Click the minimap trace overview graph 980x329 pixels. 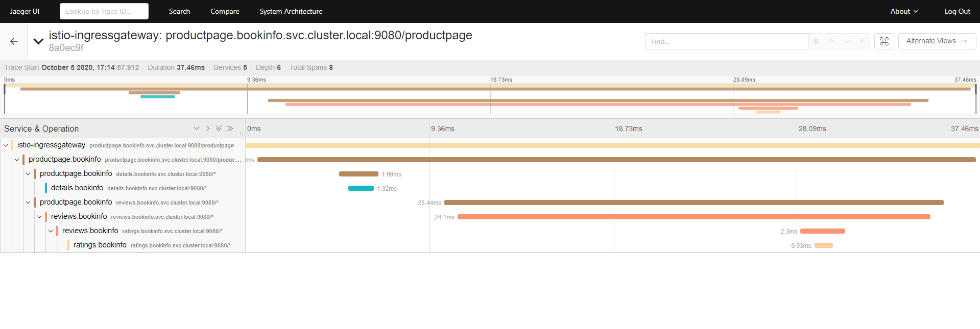click(x=490, y=99)
